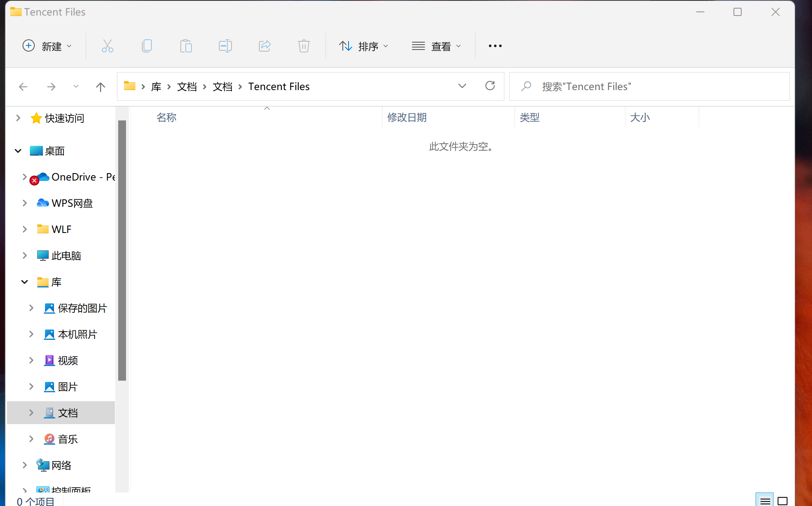Image resolution: width=812 pixels, height=506 pixels.
Task: Open the address bar history dropdown arrow
Action: tap(462, 86)
